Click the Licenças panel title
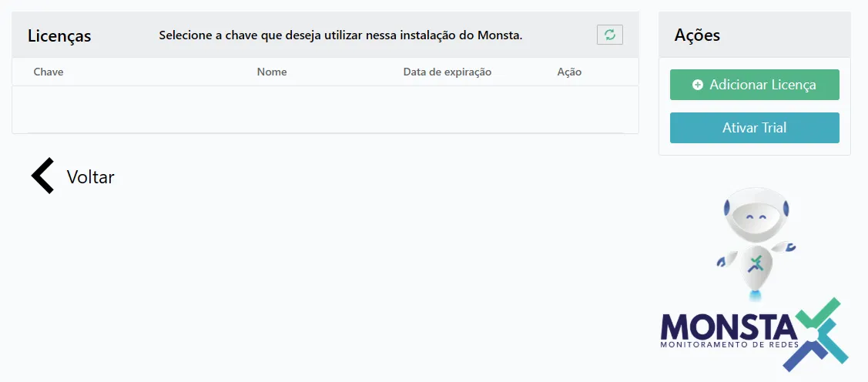 click(59, 36)
